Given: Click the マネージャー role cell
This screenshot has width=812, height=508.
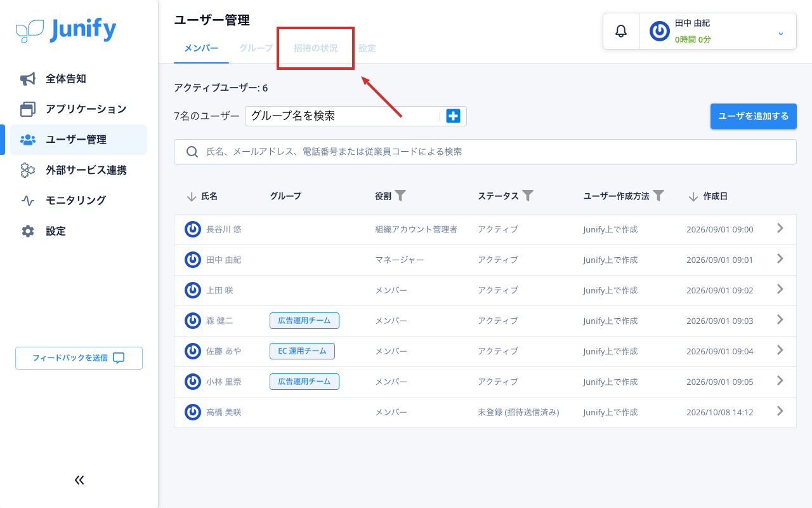Looking at the screenshot, I should pos(400,260).
